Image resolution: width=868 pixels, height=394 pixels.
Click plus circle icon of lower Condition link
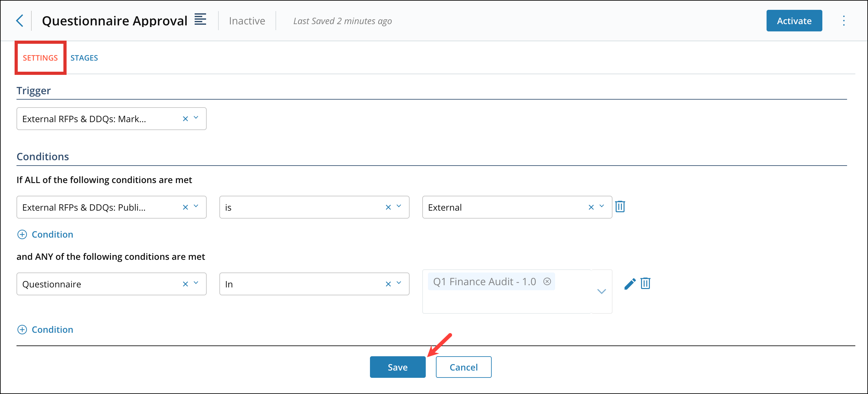(x=22, y=329)
